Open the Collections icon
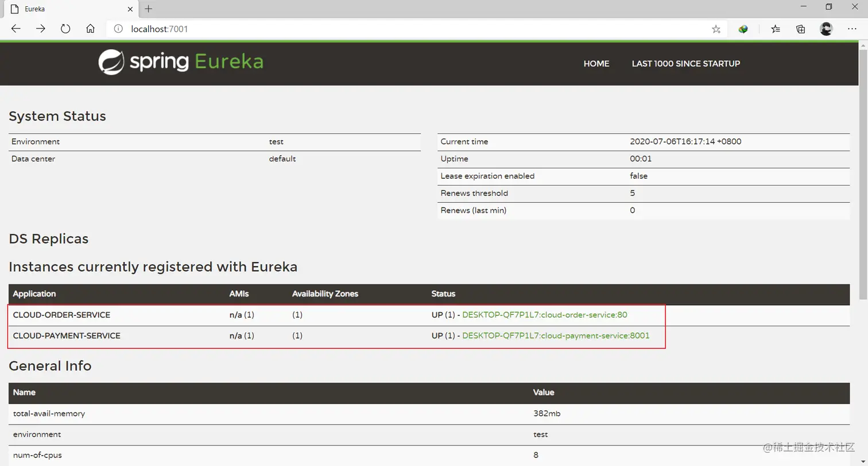 tap(801, 29)
